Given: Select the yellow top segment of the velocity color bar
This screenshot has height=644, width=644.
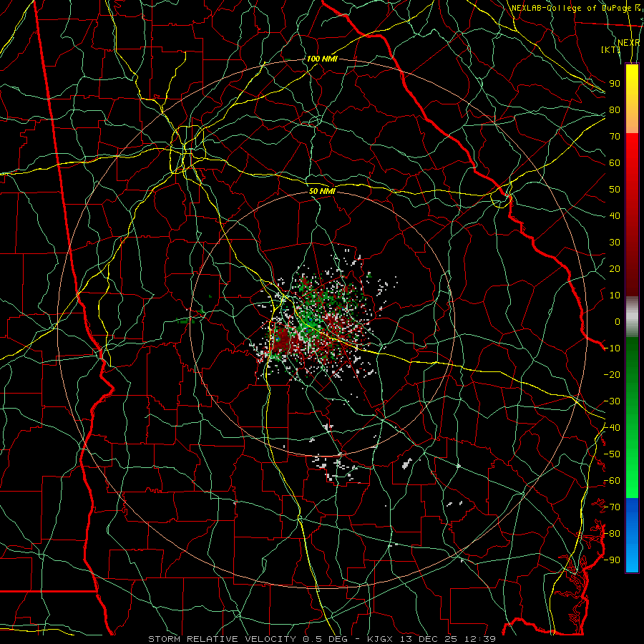Looking at the screenshot, I should tap(632, 99).
